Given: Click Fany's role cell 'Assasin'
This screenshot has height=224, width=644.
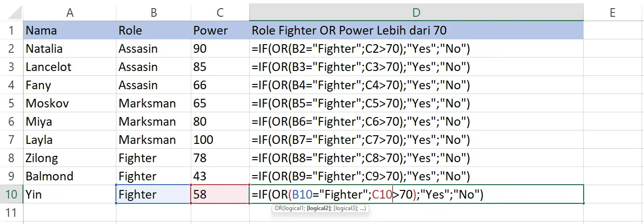Looking at the screenshot, I should [154, 85].
